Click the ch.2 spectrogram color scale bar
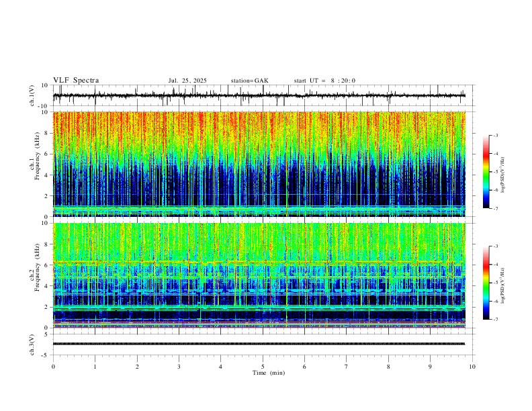 486,283
